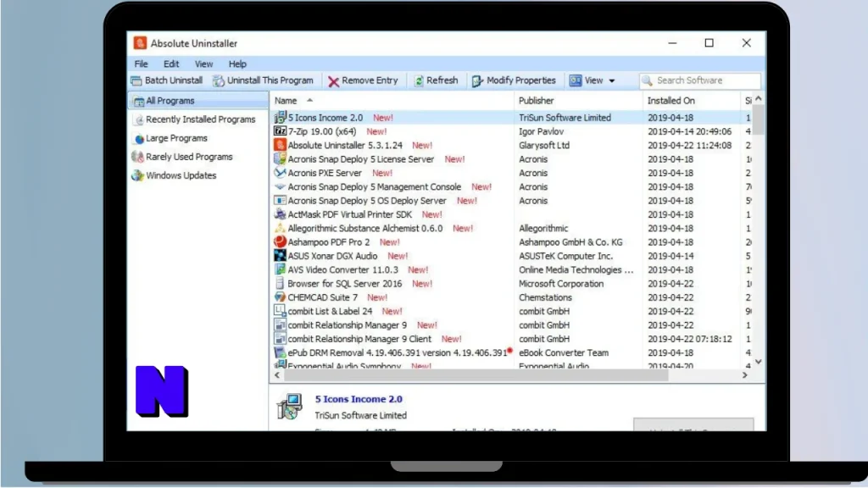Click the Recently Installed Programs icon
This screenshot has width=868, height=488.
pyautogui.click(x=139, y=119)
